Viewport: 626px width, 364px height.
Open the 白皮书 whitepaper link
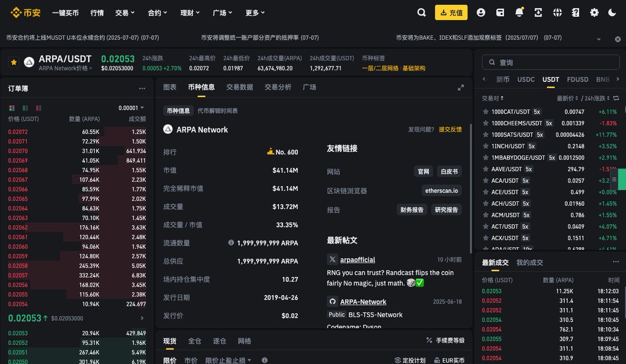449,172
